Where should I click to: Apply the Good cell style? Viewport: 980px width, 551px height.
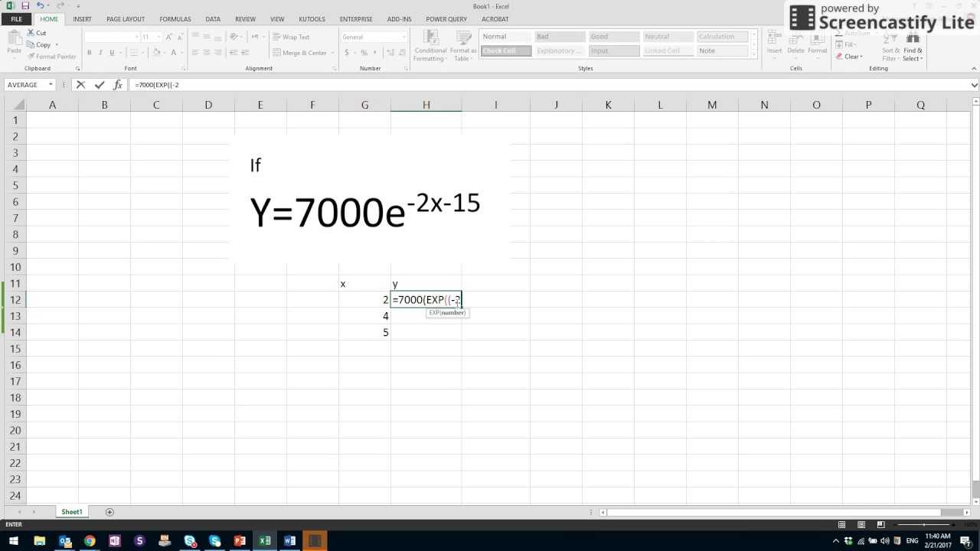click(613, 37)
